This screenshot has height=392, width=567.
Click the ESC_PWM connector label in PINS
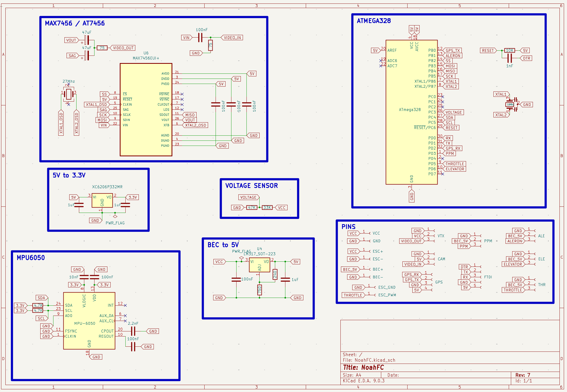(387, 295)
